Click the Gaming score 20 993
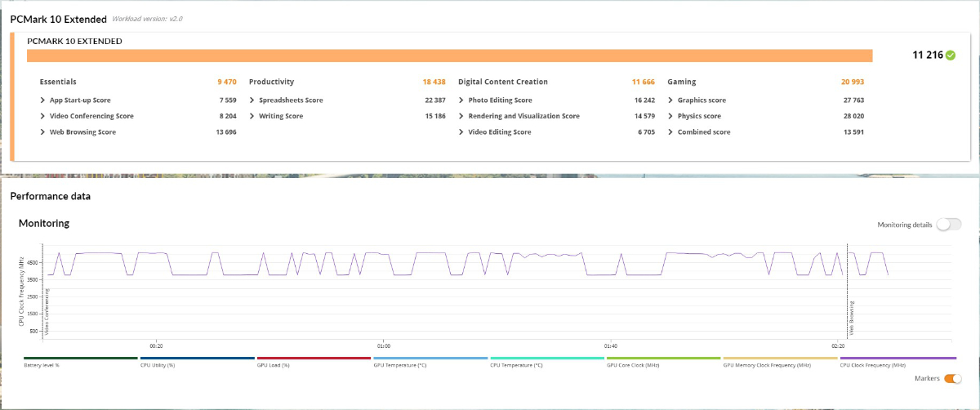This screenshot has width=980, height=410. tap(853, 82)
